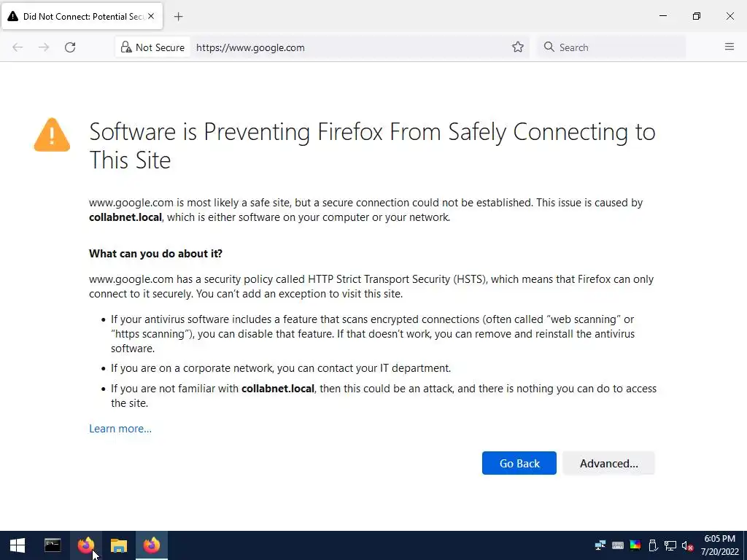
Task: Open the taskbar clock and date
Action: [x=721, y=545]
